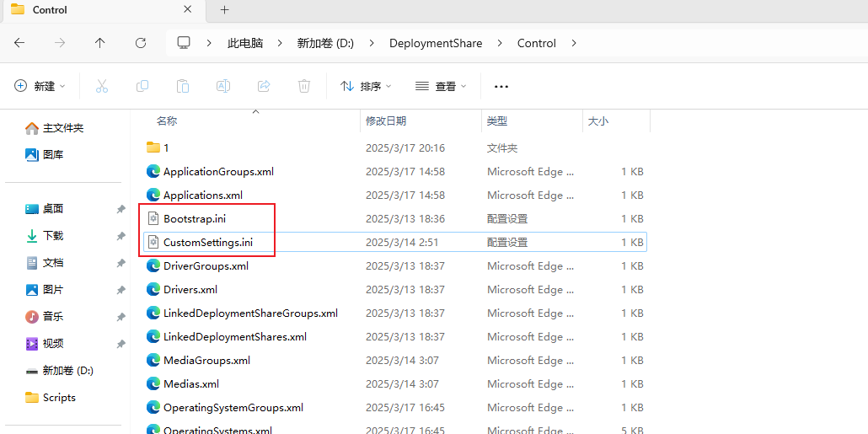Sort by 名称 column header

click(x=167, y=121)
